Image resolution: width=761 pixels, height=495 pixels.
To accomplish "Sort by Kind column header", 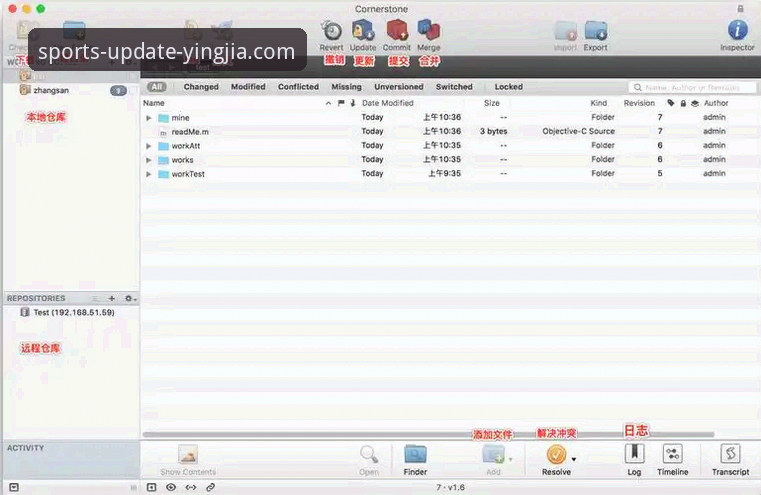I will point(598,103).
